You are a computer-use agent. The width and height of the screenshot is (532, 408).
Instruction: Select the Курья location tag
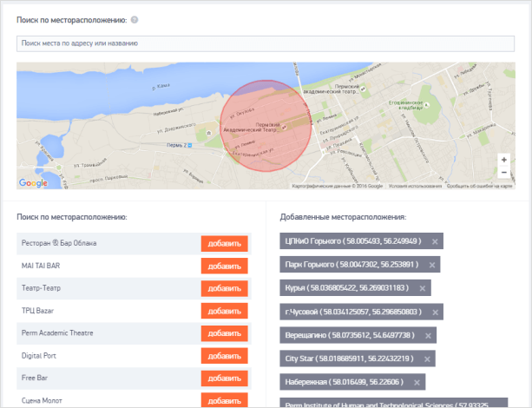point(355,288)
